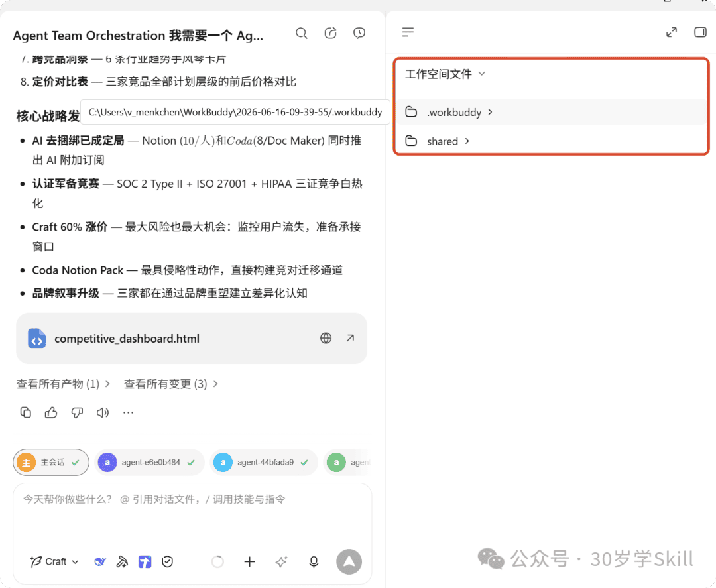
Task: Click the search icon in the conversation header
Action: click(302, 33)
